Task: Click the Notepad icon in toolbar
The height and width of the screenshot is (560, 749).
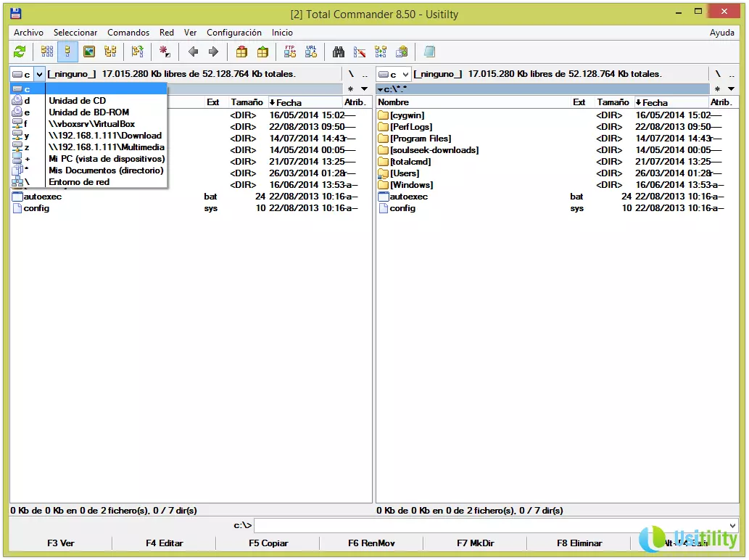Action: pos(429,52)
